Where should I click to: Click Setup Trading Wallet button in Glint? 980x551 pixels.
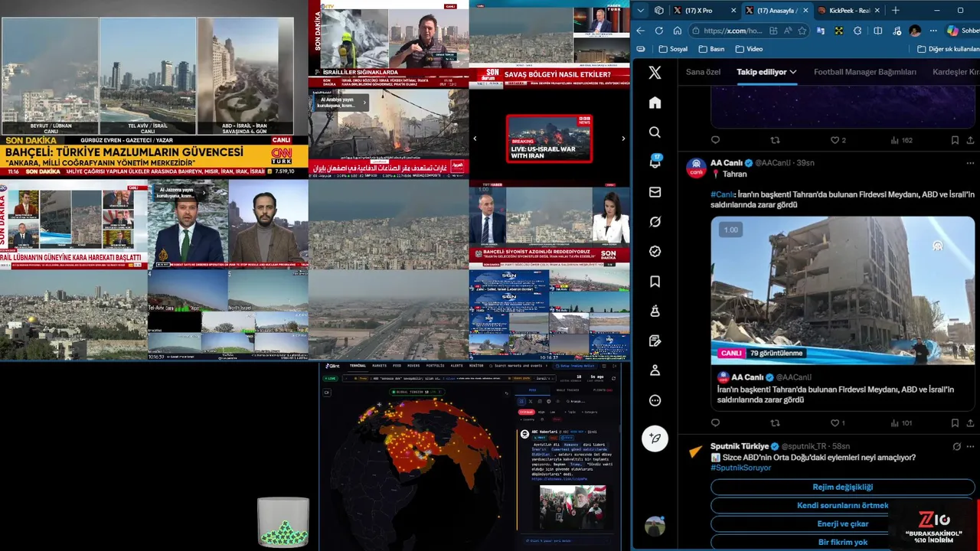coord(576,366)
